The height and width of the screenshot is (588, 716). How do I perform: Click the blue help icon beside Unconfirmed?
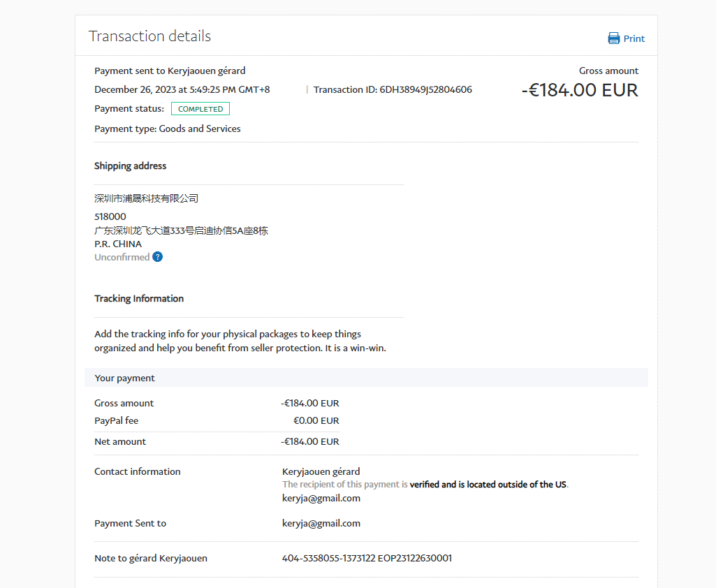158,257
